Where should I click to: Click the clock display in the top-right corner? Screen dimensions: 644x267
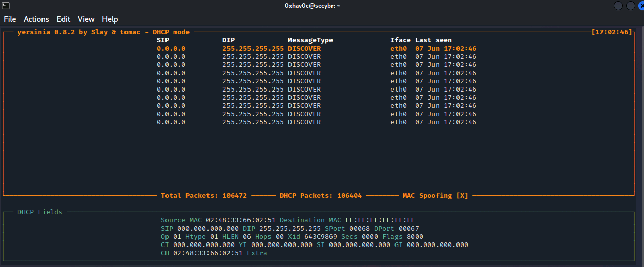point(612,32)
